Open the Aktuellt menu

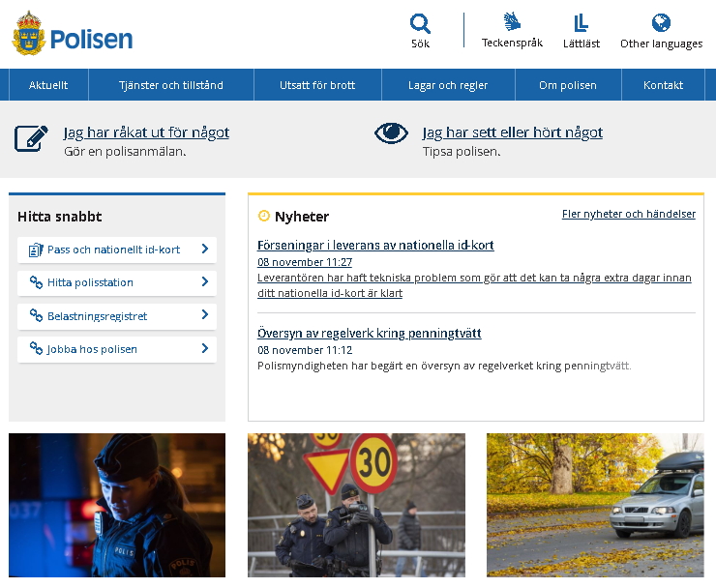[48, 85]
